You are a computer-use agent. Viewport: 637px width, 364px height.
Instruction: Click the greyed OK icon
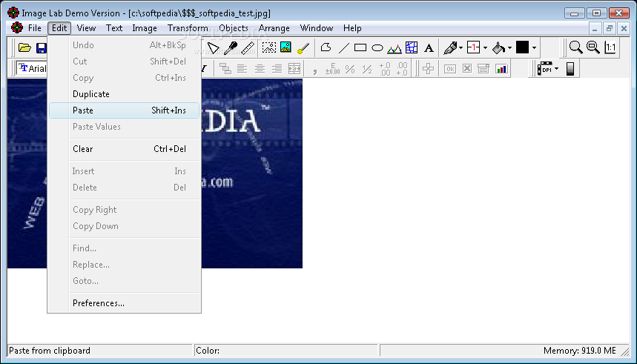coord(449,69)
